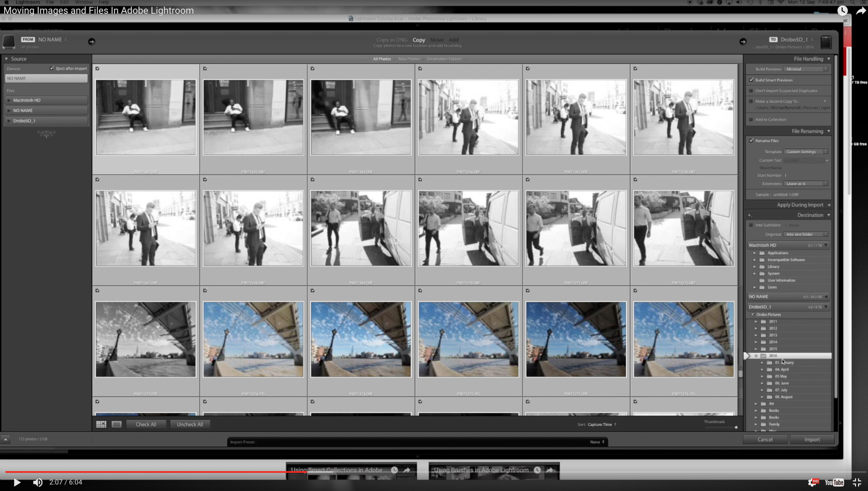
Task: Select the Loupe view icon
Action: pyautogui.click(x=117, y=424)
